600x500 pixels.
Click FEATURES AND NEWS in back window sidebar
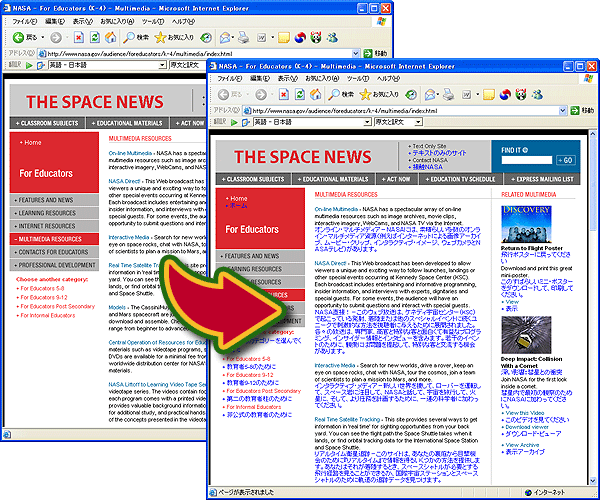pyautogui.click(x=54, y=200)
